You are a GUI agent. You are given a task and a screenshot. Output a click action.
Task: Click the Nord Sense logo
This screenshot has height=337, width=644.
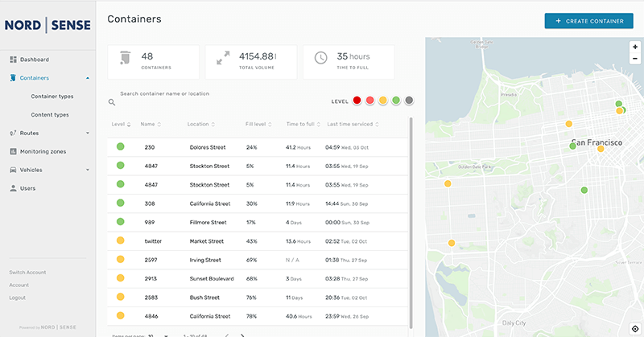pyautogui.click(x=47, y=25)
